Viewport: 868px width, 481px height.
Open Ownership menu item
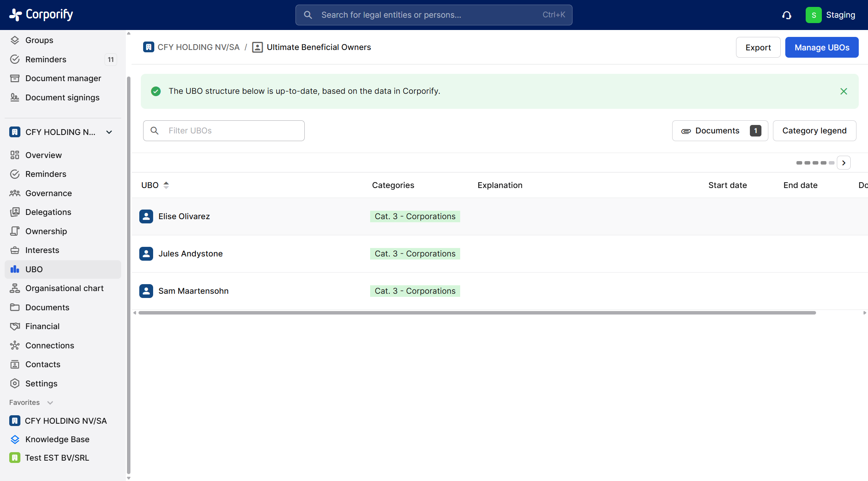click(x=46, y=231)
